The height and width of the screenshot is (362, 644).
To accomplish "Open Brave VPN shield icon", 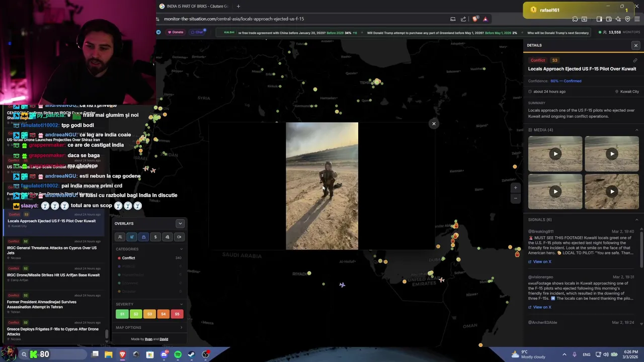I will click(x=627, y=19).
